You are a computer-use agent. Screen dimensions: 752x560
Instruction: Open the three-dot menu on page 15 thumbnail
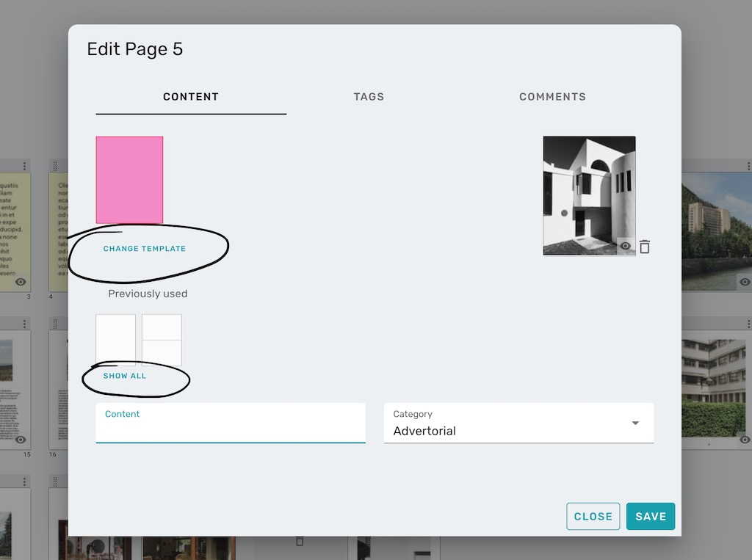tap(25, 323)
